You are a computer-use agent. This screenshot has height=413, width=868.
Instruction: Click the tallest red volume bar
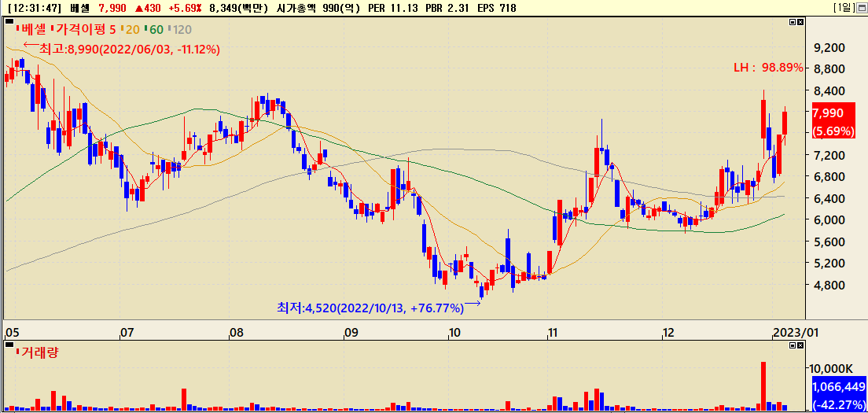(763, 386)
